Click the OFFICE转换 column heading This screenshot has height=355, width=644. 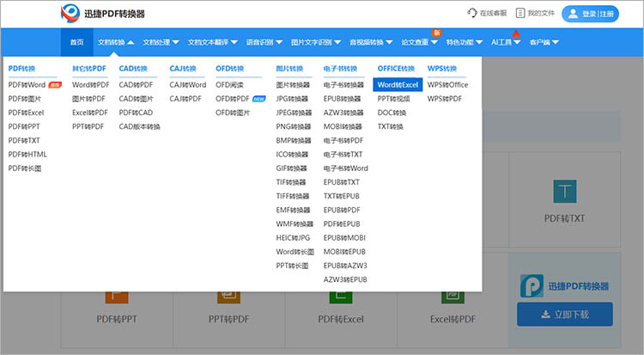396,69
